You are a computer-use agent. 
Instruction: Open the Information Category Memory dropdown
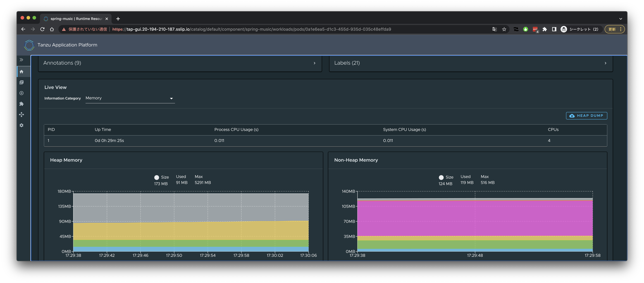click(130, 98)
